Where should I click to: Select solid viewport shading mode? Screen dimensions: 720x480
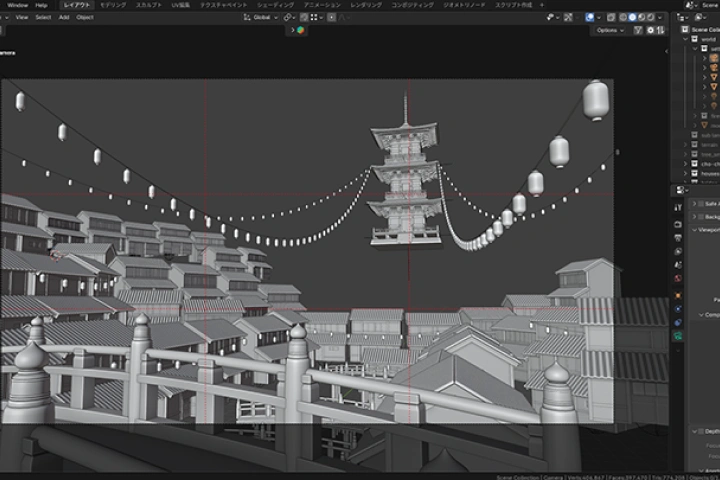[634, 17]
